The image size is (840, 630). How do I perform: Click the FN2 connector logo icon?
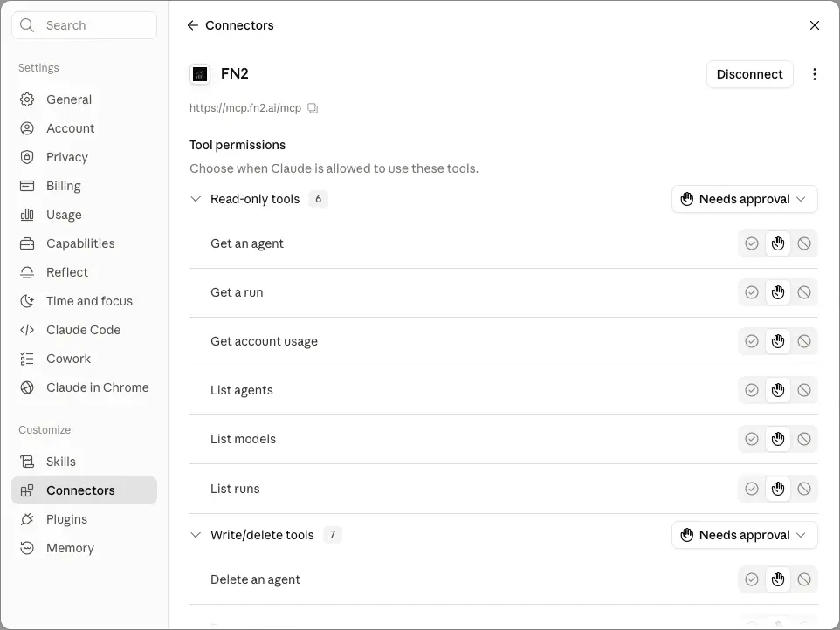[200, 74]
